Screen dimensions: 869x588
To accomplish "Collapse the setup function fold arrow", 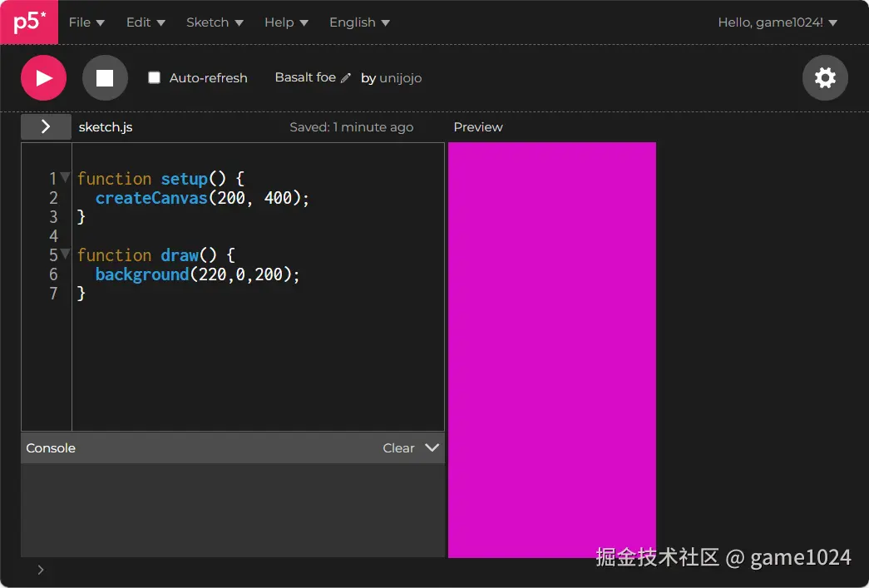I will [66, 177].
